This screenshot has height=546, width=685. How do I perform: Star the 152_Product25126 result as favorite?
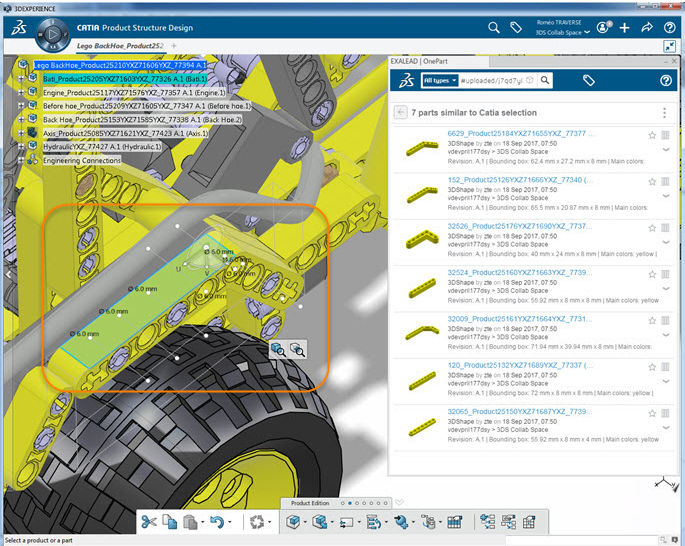[x=652, y=182]
